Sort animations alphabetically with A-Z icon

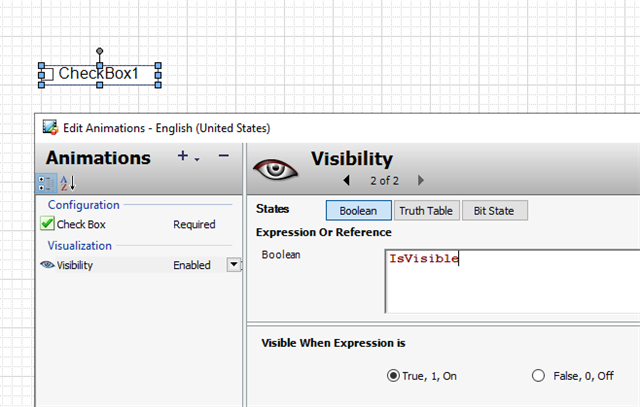click(68, 183)
